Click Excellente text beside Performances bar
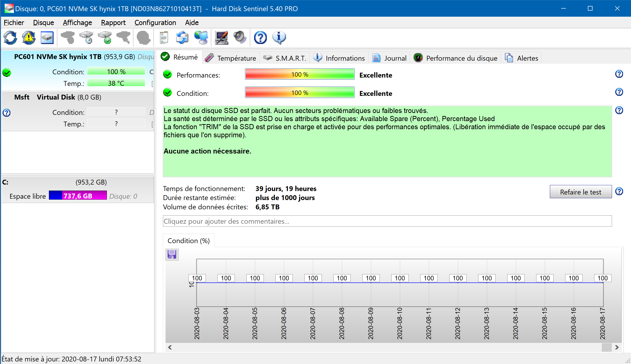The image size is (631, 364). pos(376,75)
